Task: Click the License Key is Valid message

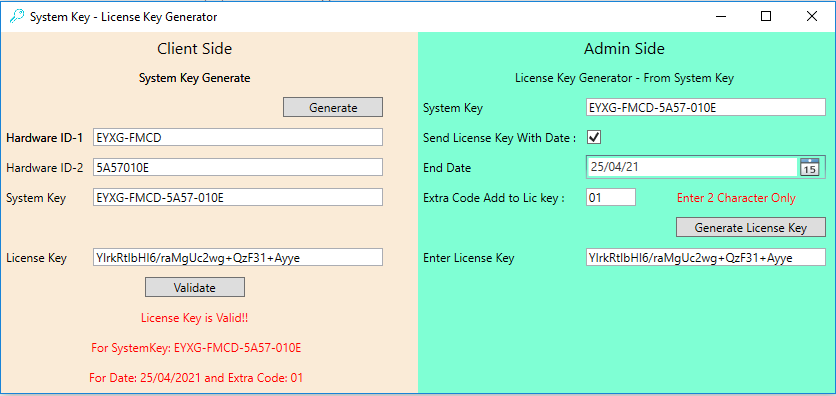Action: [x=195, y=318]
